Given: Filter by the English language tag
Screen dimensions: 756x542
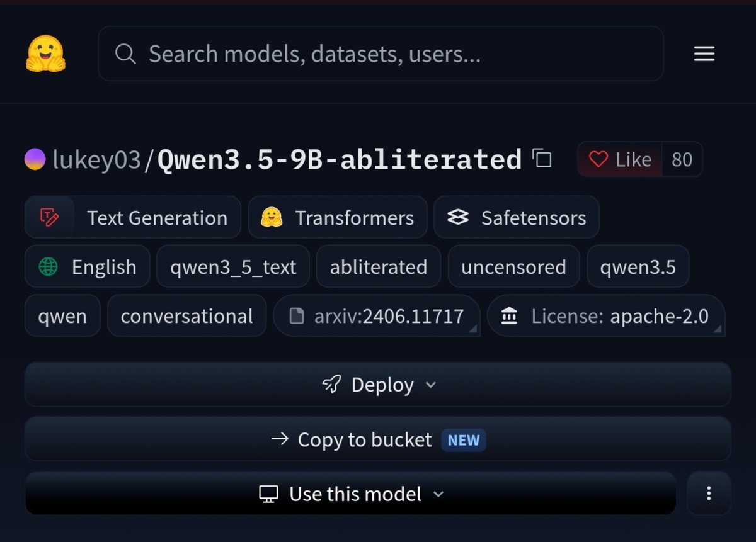Looking at the screenshot, I should [88, 266].
